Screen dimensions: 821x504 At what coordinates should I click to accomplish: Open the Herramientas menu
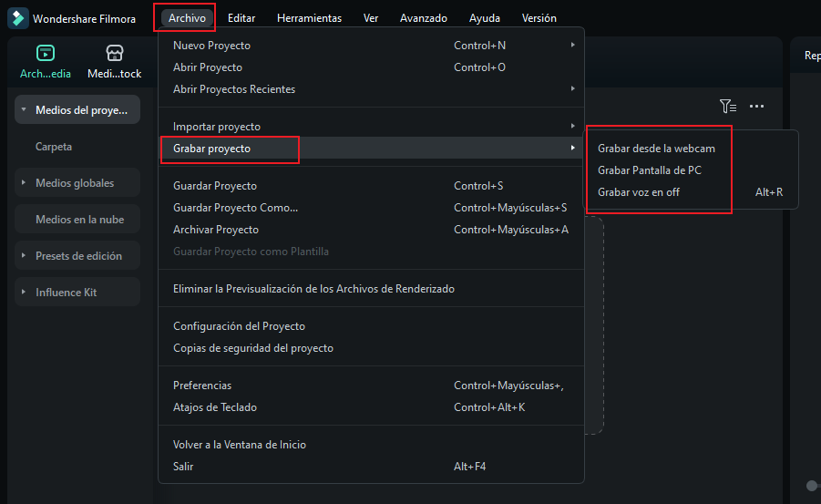[x=309, y=18]
